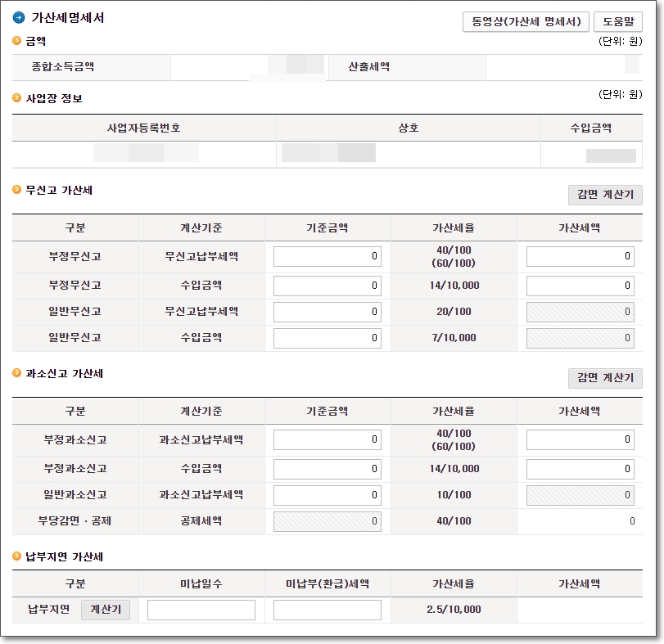Focus 기준금액 field for 부정과소신고 수입금액 row

[x=327, y=469]
